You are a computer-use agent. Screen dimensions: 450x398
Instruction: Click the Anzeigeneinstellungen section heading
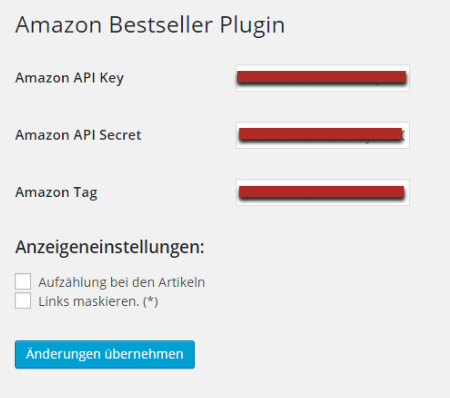tap(110, 248)
